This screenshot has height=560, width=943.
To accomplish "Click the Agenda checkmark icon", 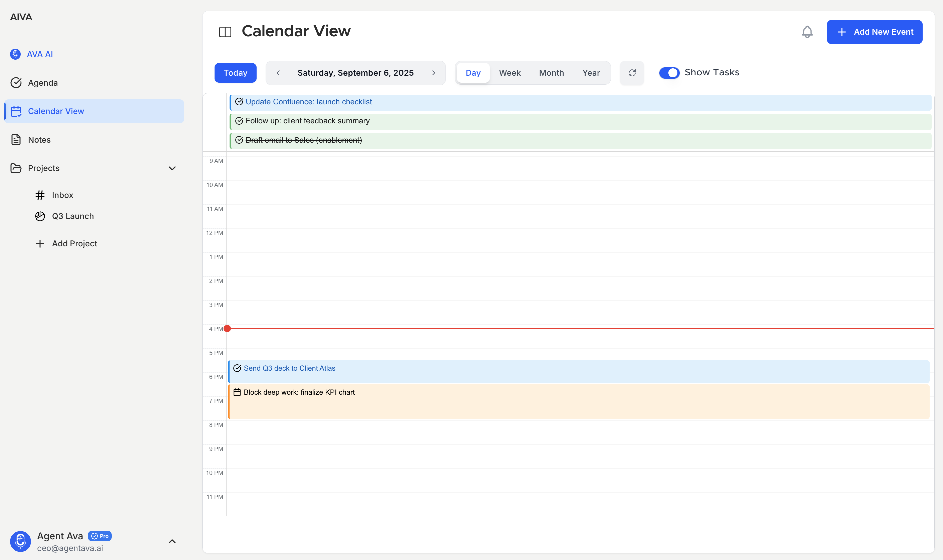I will 17,83.
